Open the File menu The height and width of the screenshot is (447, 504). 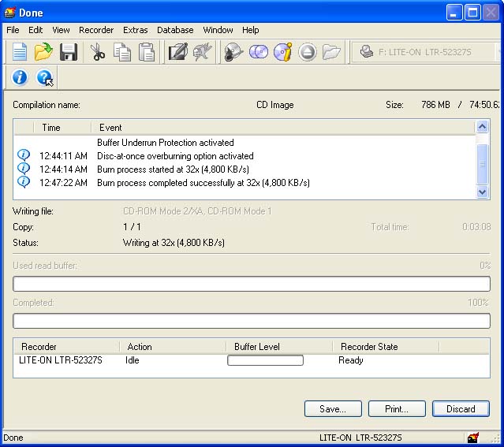pos(13,30)
